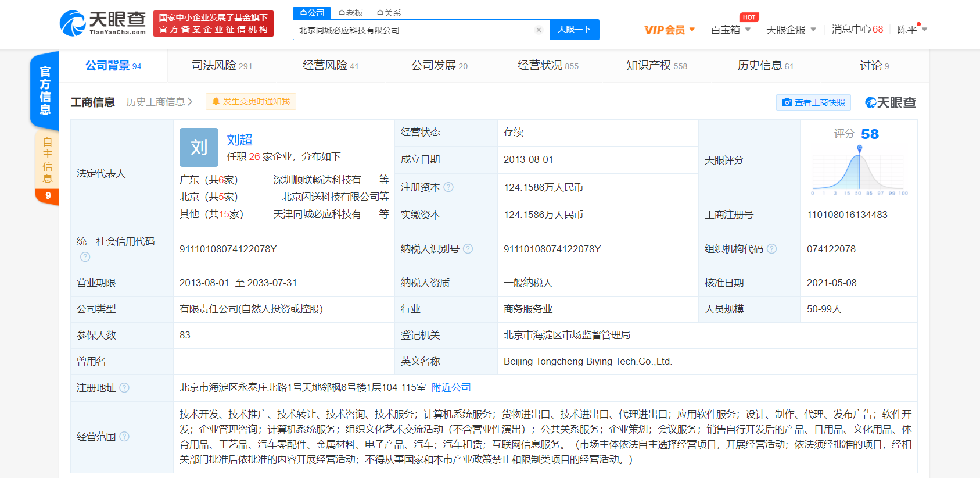Viewport: 980px width, 478px height.
Task: Click the camera icon on 查看工商快照
Action: [787, 102]
